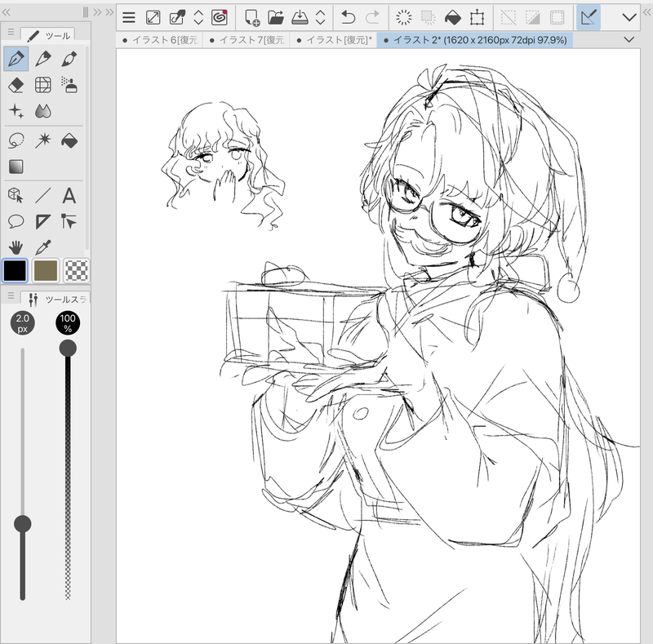Open the hamburger main menu
The image size is (653, 644).
coord(129,17)
